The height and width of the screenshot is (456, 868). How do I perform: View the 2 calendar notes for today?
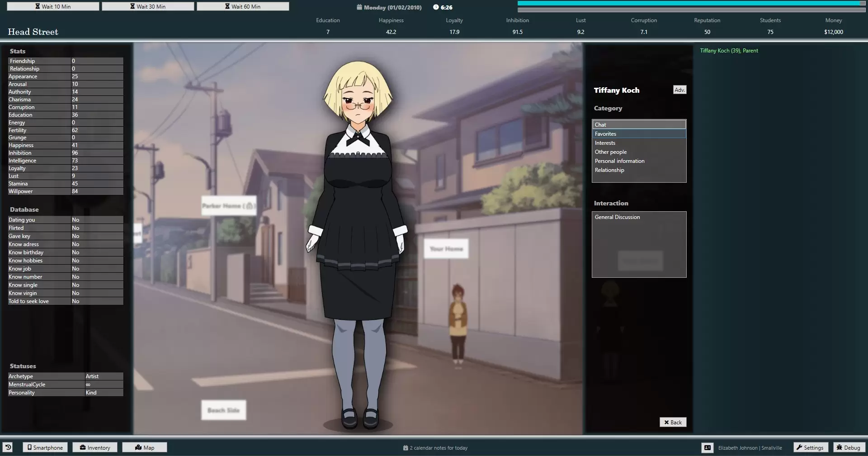[x=435, y=448]
